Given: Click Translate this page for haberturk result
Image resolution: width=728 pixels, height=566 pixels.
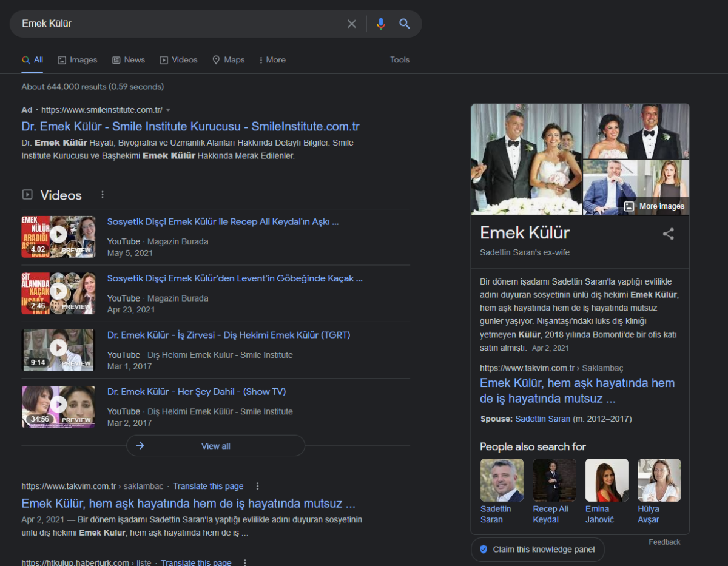Looking at the screenshot, I should [x=196, y=562].
